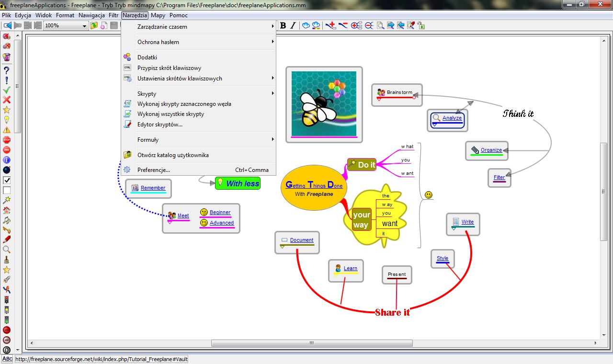
Task: Follow the Filter node link
Action: click(x=499, y=177)
